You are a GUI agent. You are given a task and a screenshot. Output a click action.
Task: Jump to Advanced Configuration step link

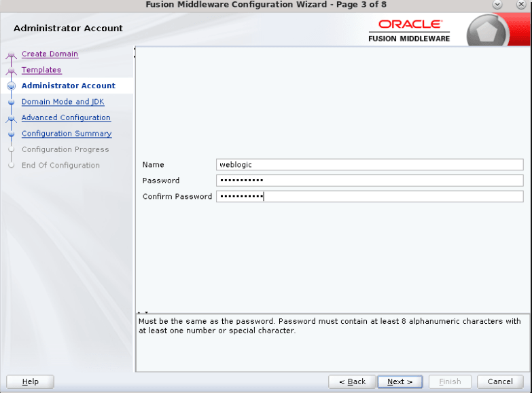tap(66, 117)
